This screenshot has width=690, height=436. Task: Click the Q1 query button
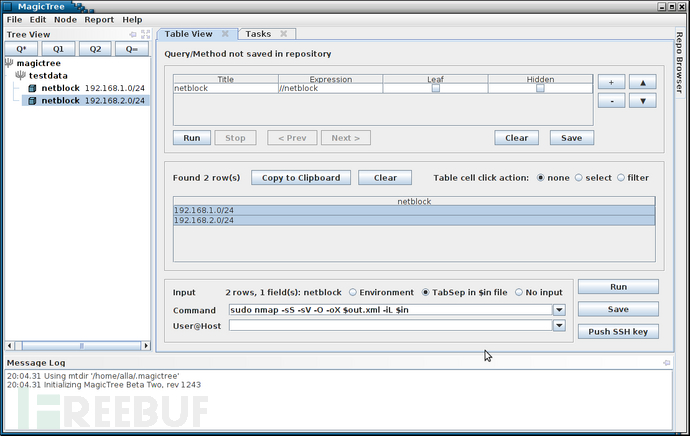(x=58, y=49)
